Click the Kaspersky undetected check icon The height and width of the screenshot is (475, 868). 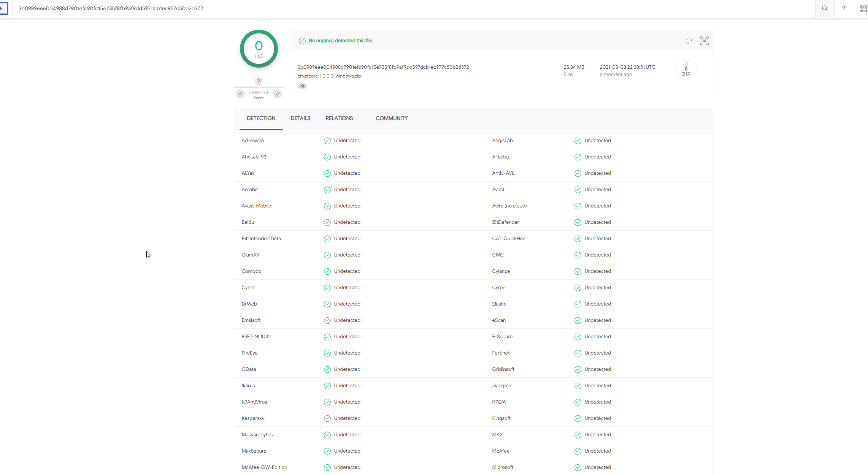[327, 418]
